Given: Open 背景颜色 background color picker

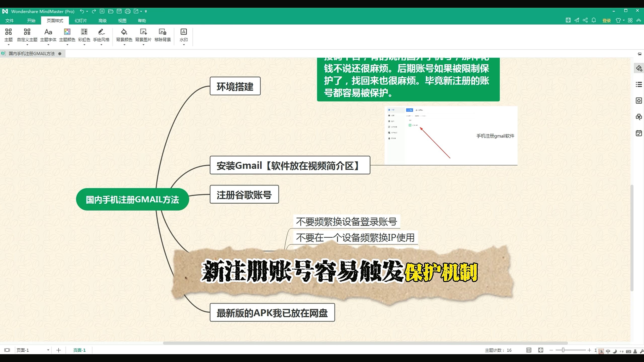Looking at the screenshot, I should (x=124, y=35).
